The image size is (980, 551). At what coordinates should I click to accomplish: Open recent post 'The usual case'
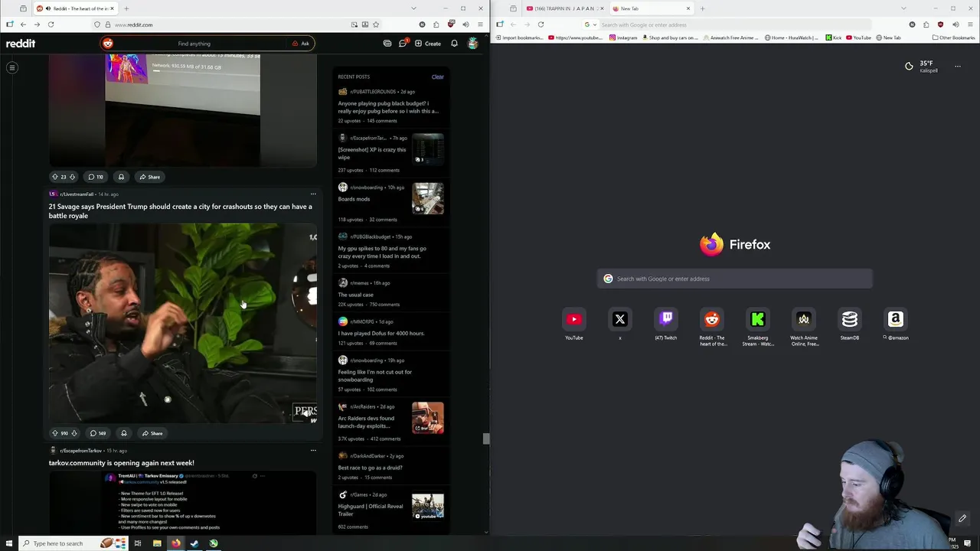(x=356, y=295)
